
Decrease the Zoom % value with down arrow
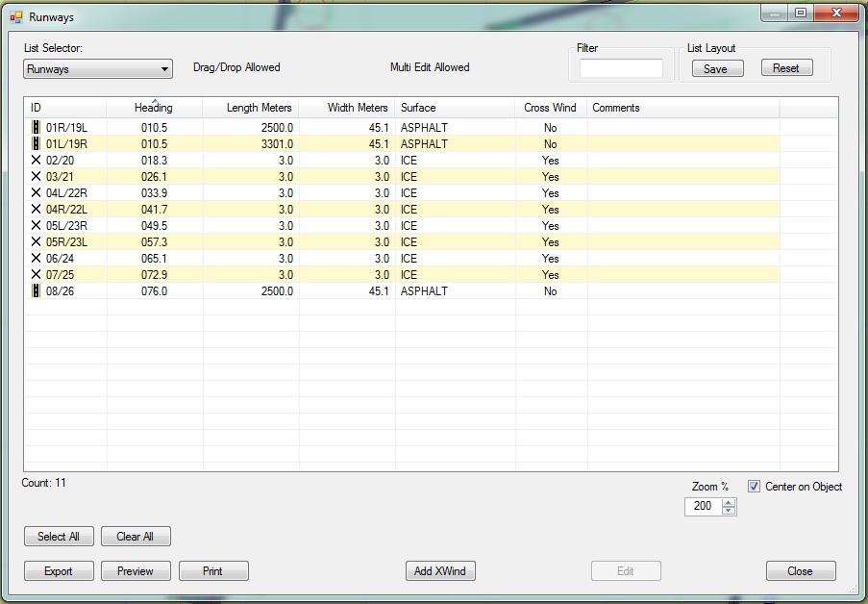[x=729, y=510]
